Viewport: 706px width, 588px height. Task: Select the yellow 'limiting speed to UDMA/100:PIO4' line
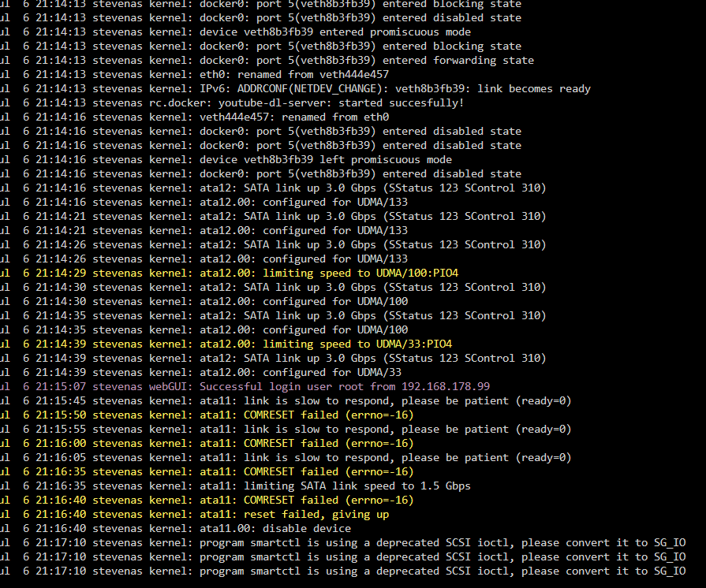point(230,273)
